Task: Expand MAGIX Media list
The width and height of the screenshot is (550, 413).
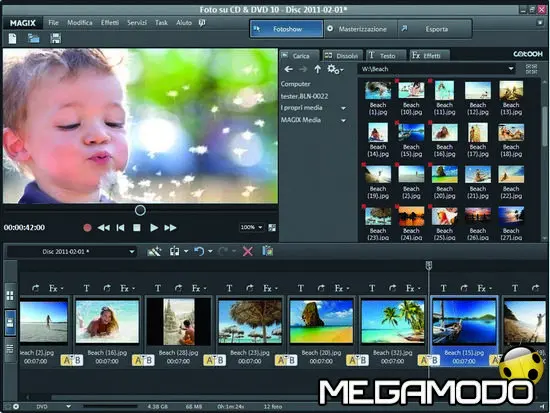Action: [343, 120]
